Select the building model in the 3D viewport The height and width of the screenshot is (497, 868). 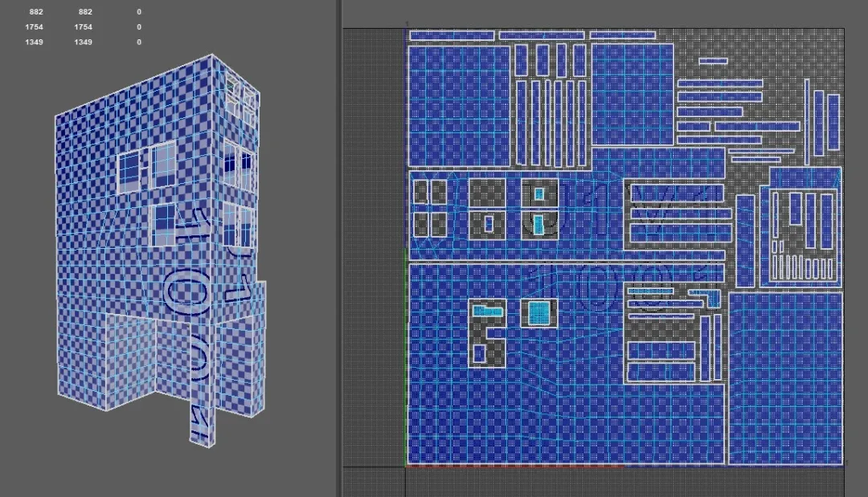pyautogui.click(x=161, y=249)
